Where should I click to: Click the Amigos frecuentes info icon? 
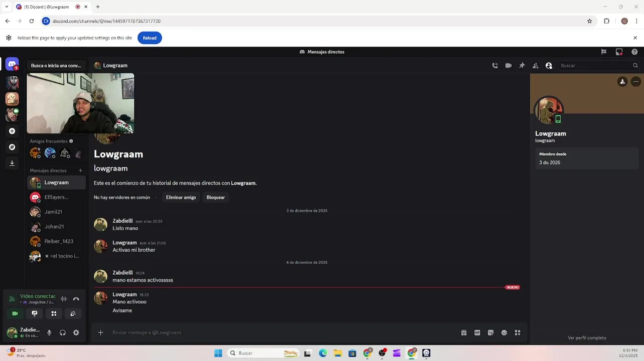point(71,141)
